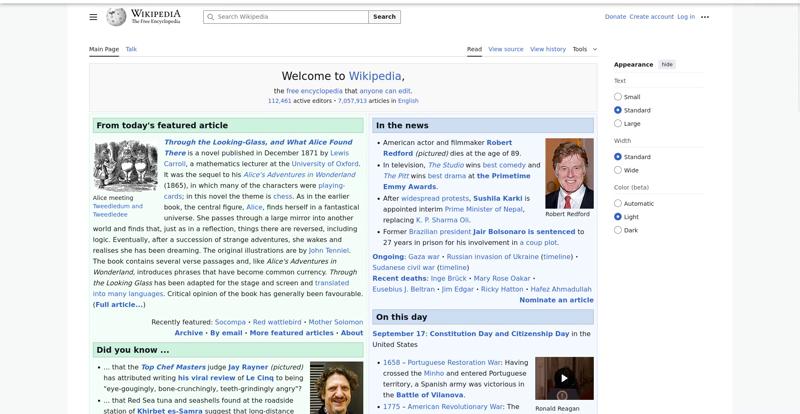800x414 pixels.
Task: Open the Sushila Karki link
Action: tap(497, 198)
